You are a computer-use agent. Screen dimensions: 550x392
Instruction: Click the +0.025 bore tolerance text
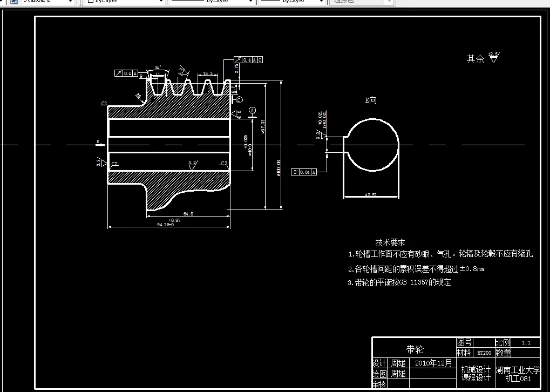pos(246,141)
